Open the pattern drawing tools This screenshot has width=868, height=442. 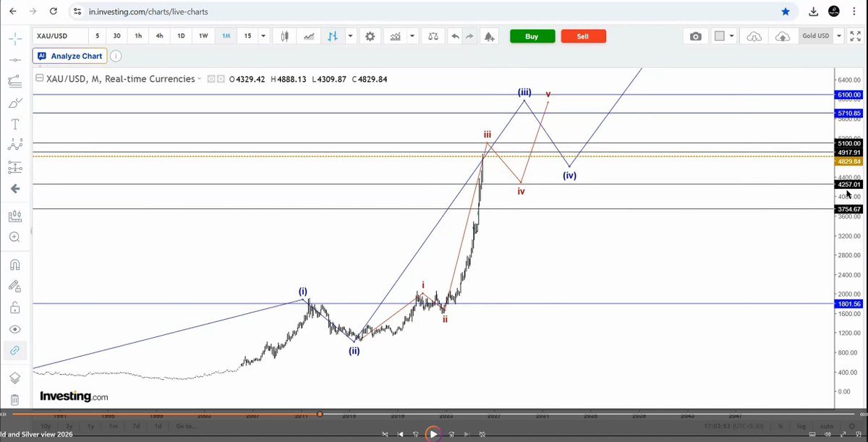(x=14, y=145)
